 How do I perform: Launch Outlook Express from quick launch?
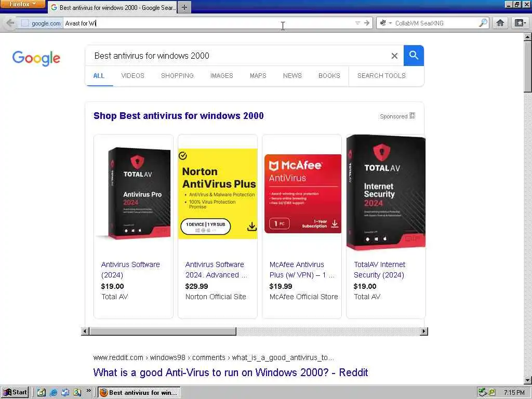tap(65, 393)
